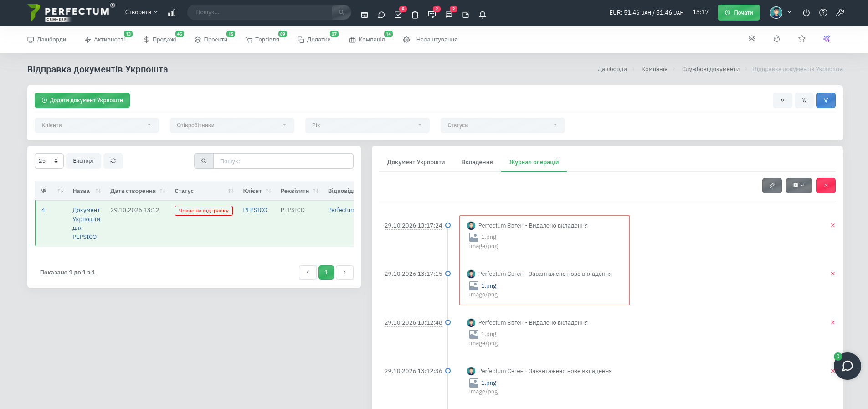Click the blue filter funnel button
The width and height of the screenshot is (868, 409).
(x=826, y=100)
